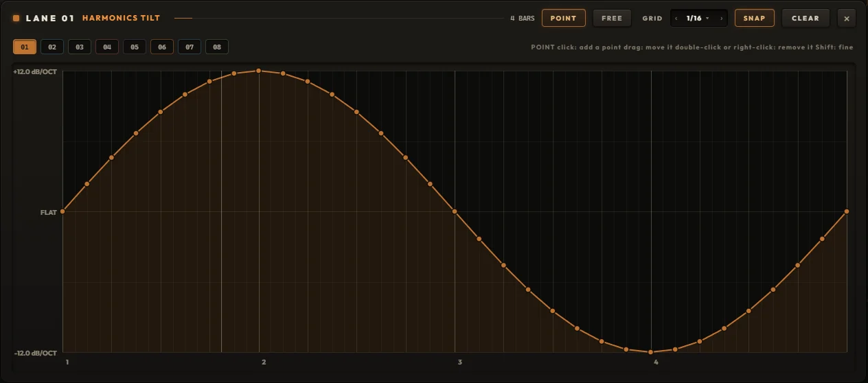Open lane tab 04
The height and width of the screenshot is (383, 868).
click(107, 47)
